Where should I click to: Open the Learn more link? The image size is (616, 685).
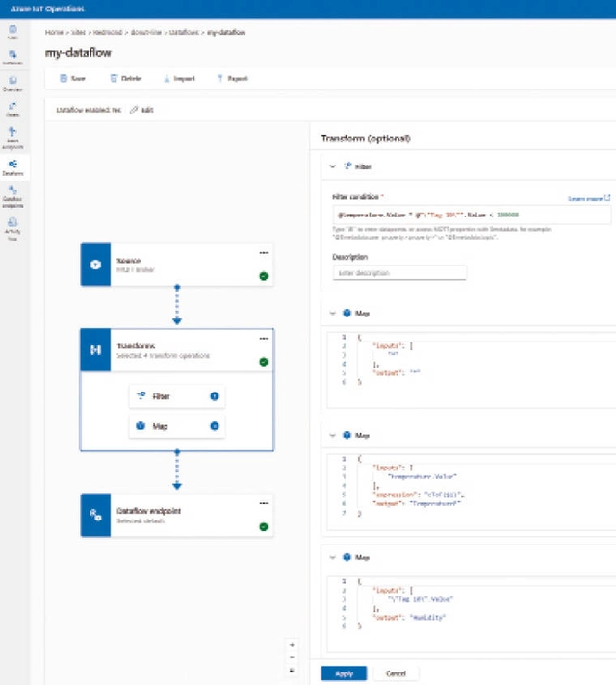click(x=589, y=199)
